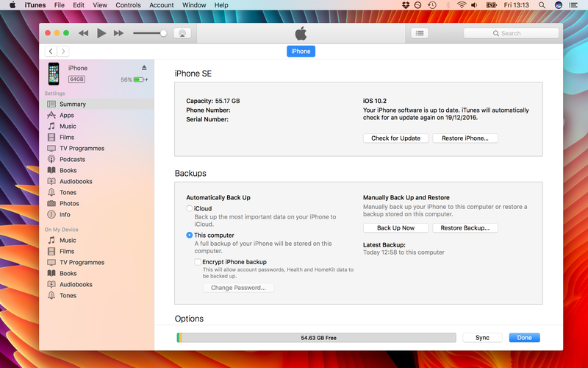
Task: Open Music under On My Device
Action: click(x=97, y=241)
